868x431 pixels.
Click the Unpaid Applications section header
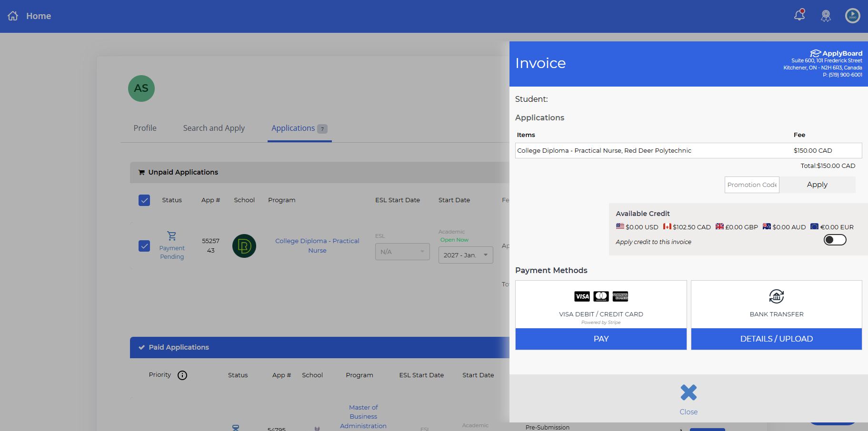click(319, 172)
